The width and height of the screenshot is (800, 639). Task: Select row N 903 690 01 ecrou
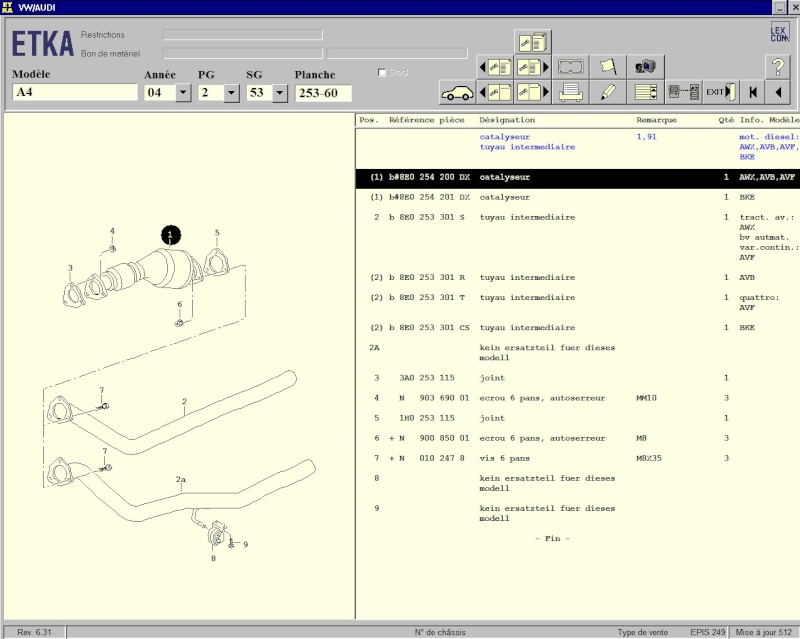(x=578, y=398)
